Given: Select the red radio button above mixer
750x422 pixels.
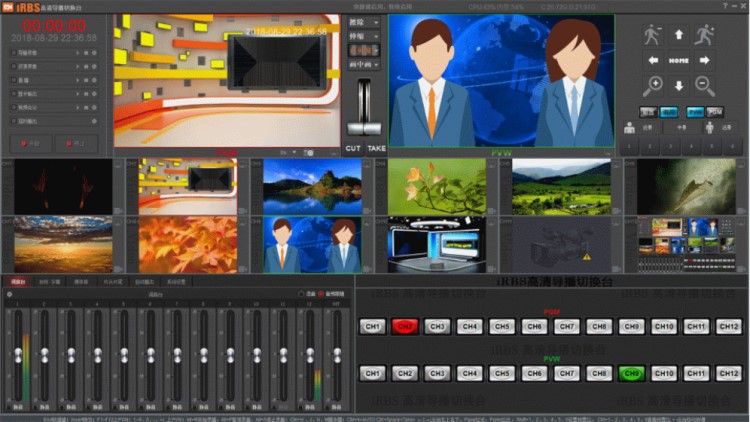Looking at the screenshot, I should pos(319,294).
